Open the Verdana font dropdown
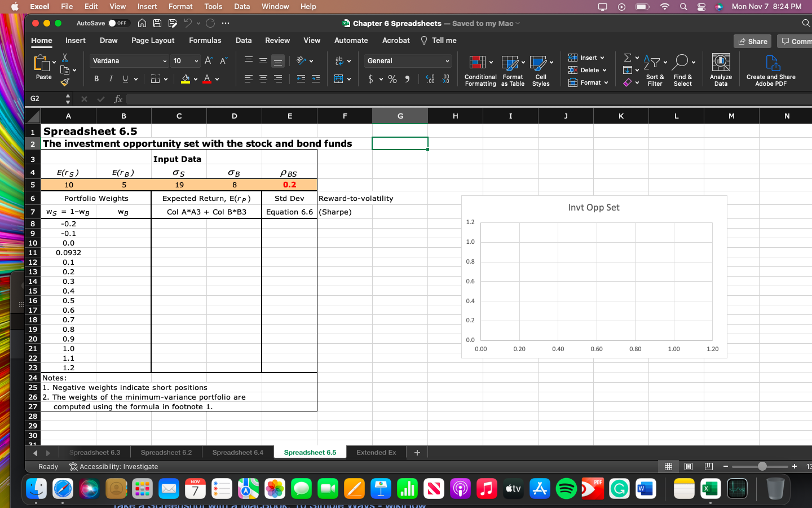The image size is (812, 508). point(129,60)
